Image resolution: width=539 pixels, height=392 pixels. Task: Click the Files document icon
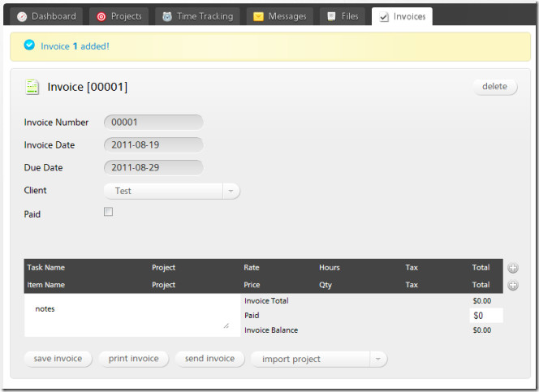point(331,16)
